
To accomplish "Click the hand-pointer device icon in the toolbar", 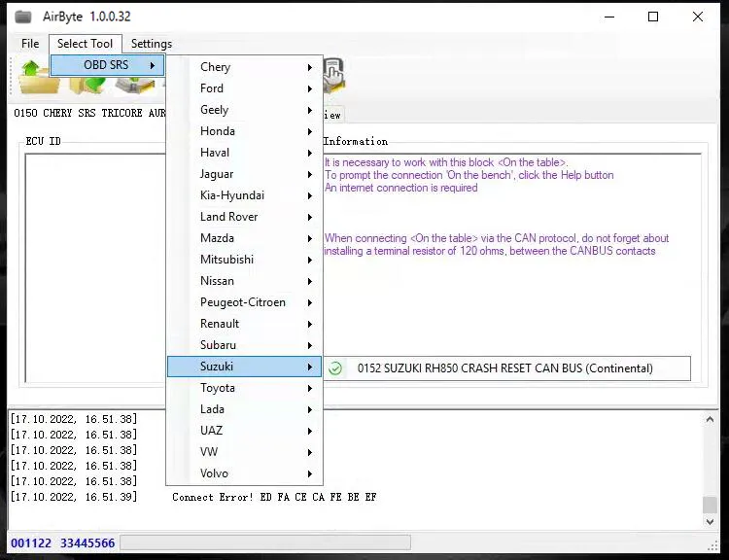I will tap(332, 74).
